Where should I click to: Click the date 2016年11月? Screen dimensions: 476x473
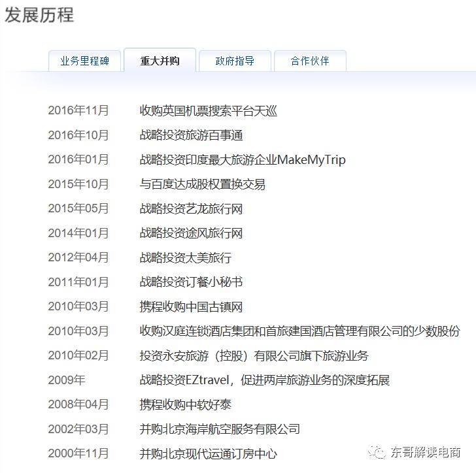click(x=78, y=110)
